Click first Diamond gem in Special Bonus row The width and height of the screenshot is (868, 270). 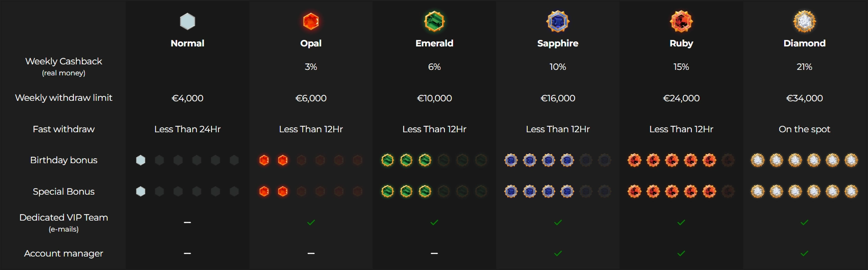tap(758, 191)
